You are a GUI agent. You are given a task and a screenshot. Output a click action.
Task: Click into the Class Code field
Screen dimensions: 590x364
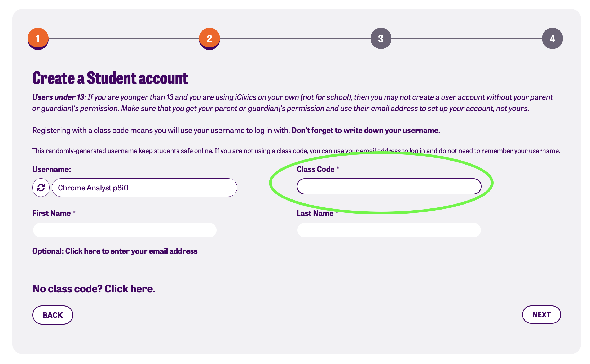pos(389,186)
